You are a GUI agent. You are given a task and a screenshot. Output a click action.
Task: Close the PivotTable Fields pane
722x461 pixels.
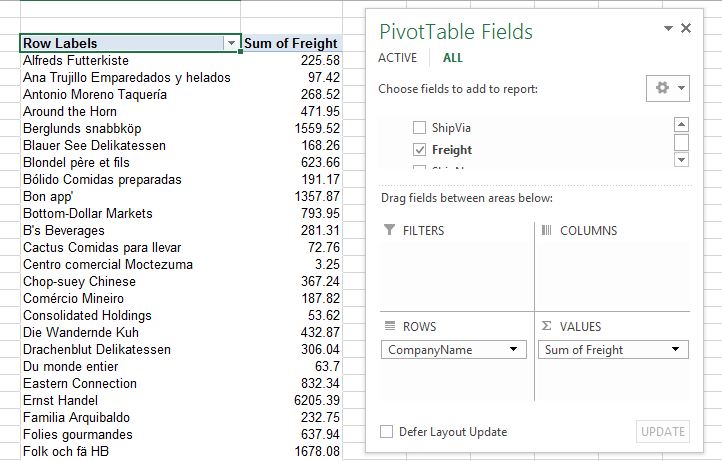[x=686, y=29]
